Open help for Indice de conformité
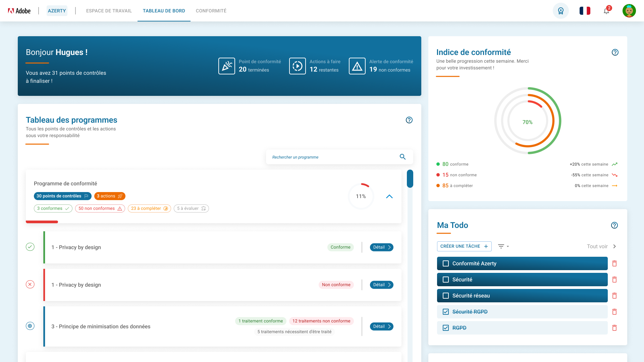 click(615, 52)
